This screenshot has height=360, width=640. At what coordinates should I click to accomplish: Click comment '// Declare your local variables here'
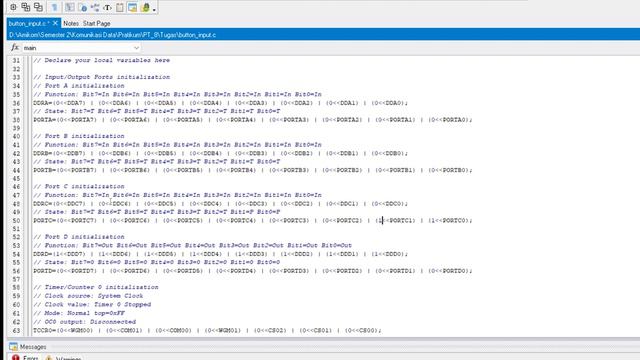pyautogui.click(x=102, y=60)
